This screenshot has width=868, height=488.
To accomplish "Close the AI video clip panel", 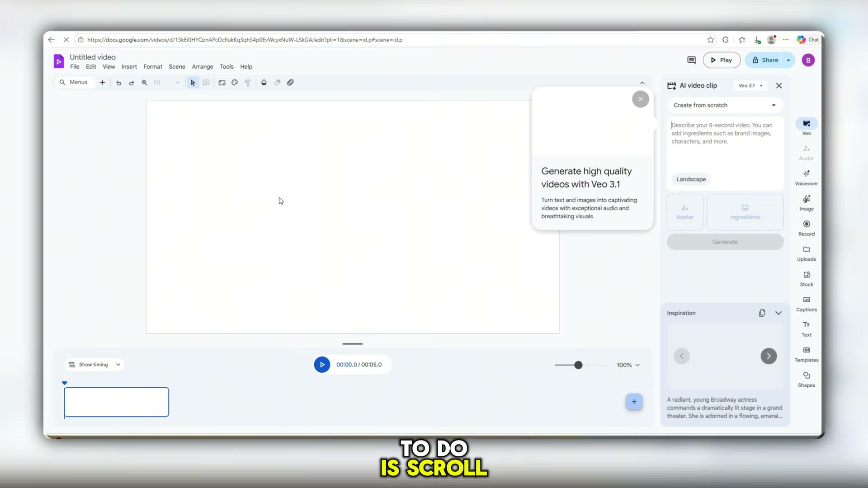I will tap(779, 85).
